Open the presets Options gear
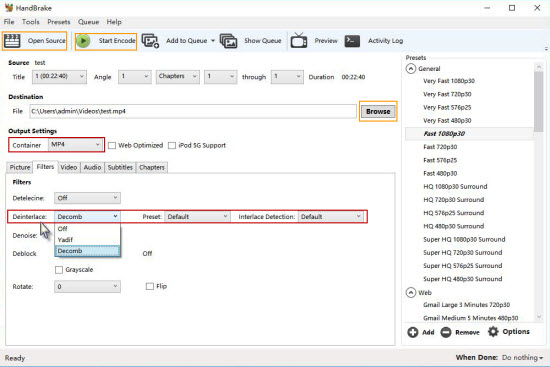Screen dimensions: 550x367 [493, 332]
